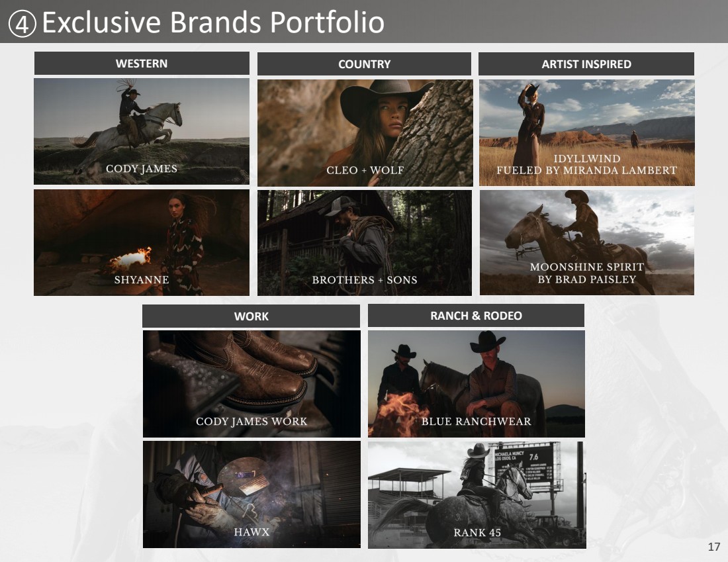Open the ARTIST INSPIRED category header
728x562 pixels.
(586, 64)
